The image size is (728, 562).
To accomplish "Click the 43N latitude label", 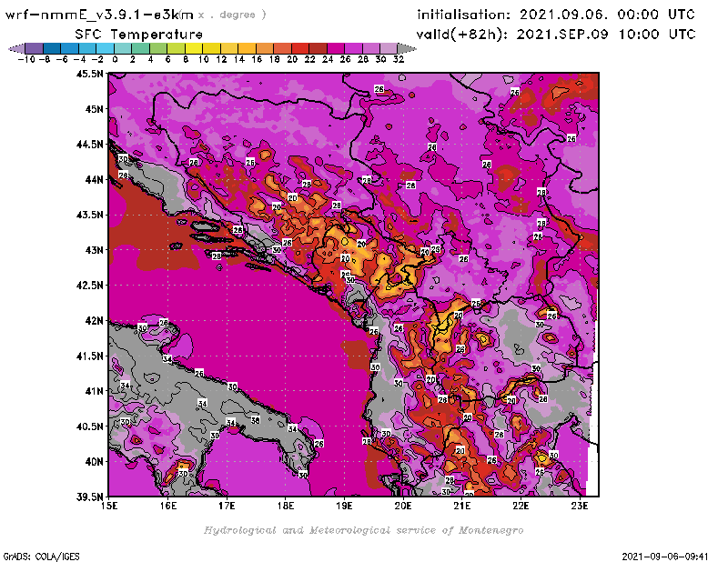I will pyautogui.click(x=94, y=250).
